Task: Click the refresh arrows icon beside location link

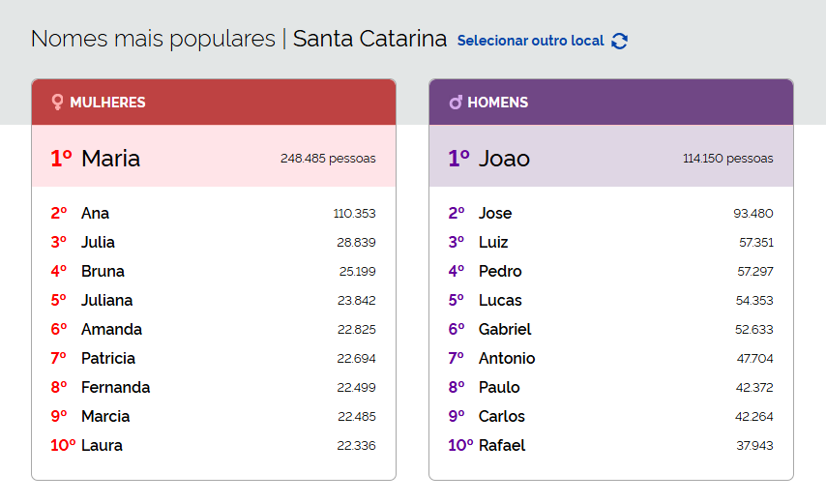Action: click(620, 41)
